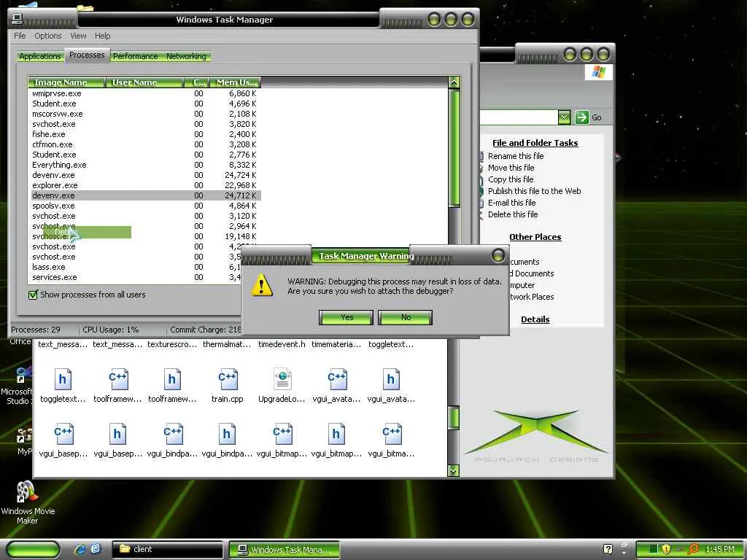Select the Processes tab
The width and height of the screenshot is (747, 560).
coord(87,55)
